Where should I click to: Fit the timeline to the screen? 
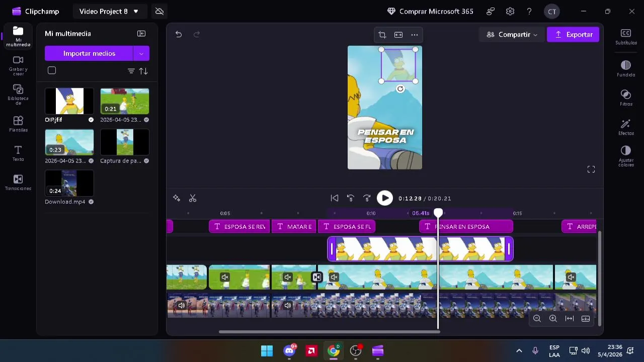pyautogui.click(x=570, y=319)
